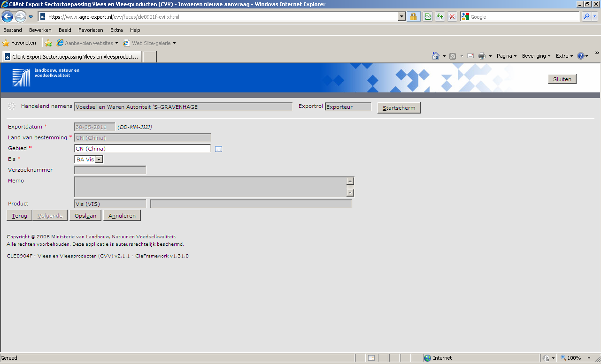The height and width of the screenshot is (364, 601).
Task: Open the Beeld menu
Action: tap(65, 30)
